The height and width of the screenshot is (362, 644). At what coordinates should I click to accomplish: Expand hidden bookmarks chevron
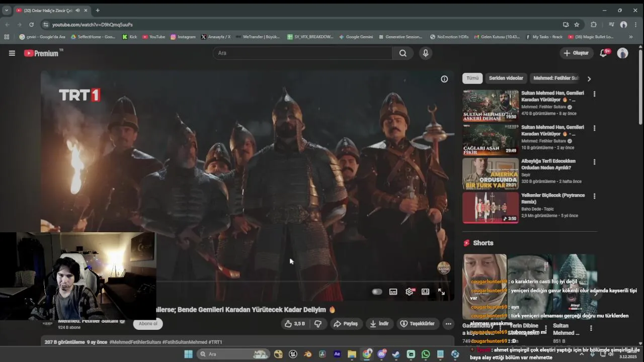tap(631, 37)
